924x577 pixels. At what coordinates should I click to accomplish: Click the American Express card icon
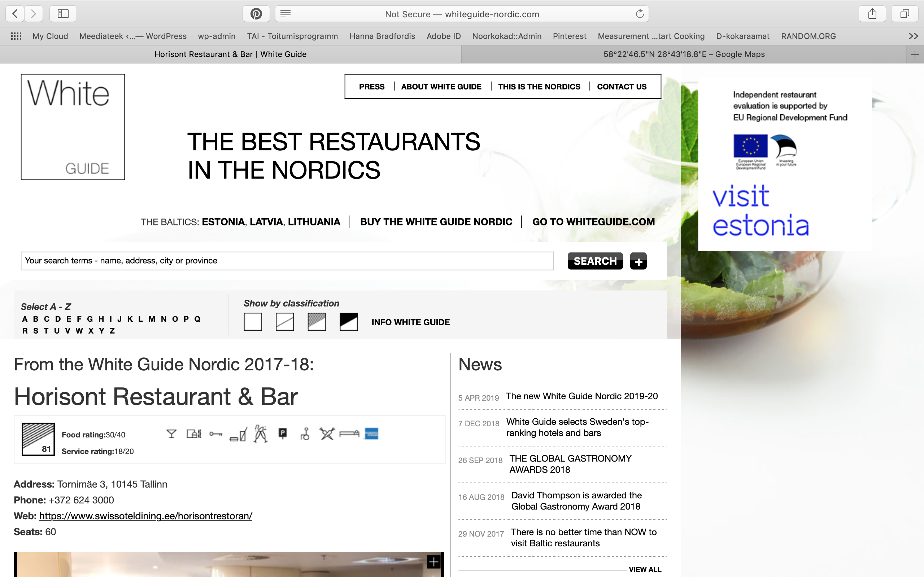click(371, 434)
